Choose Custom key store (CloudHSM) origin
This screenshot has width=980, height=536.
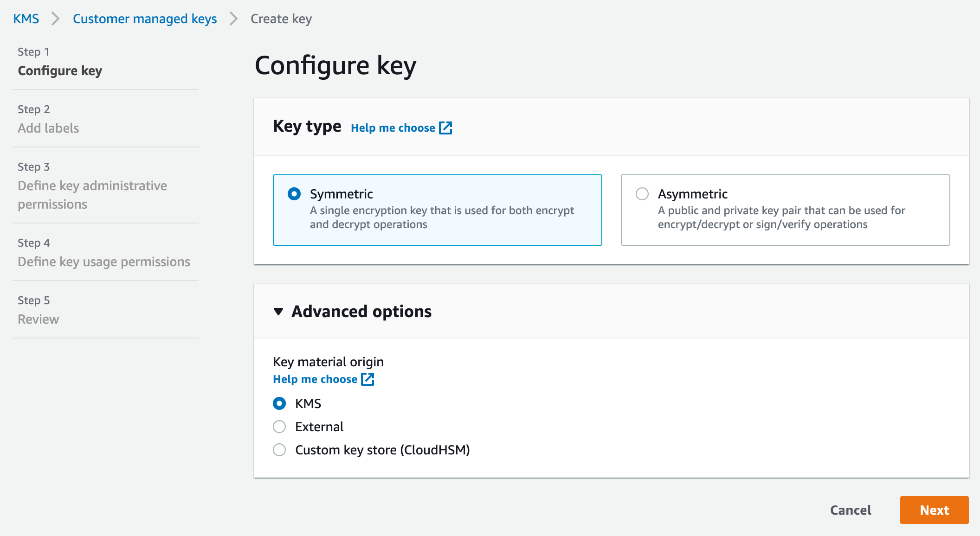279,450
